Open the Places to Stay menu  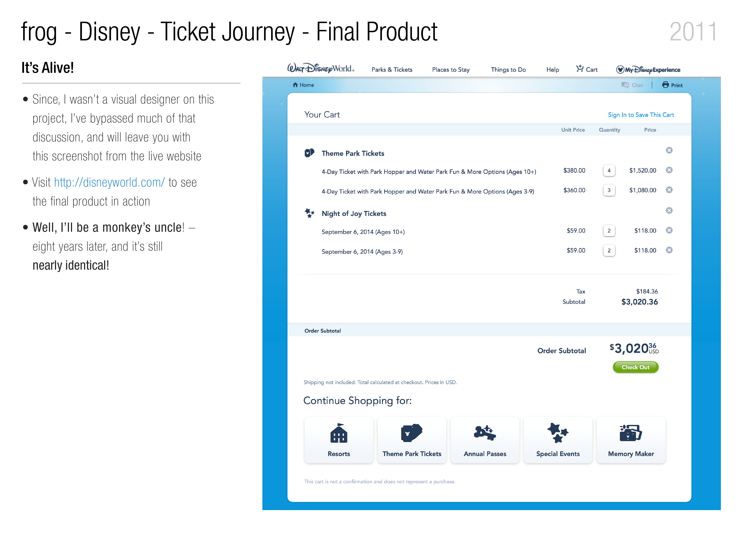click(x=451, y=70)
